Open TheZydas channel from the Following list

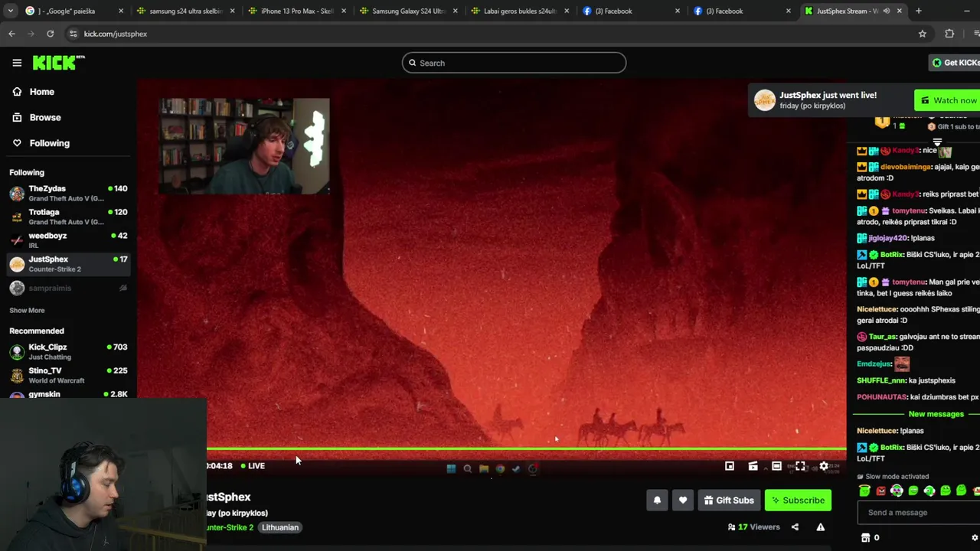(x=68, y=193)
